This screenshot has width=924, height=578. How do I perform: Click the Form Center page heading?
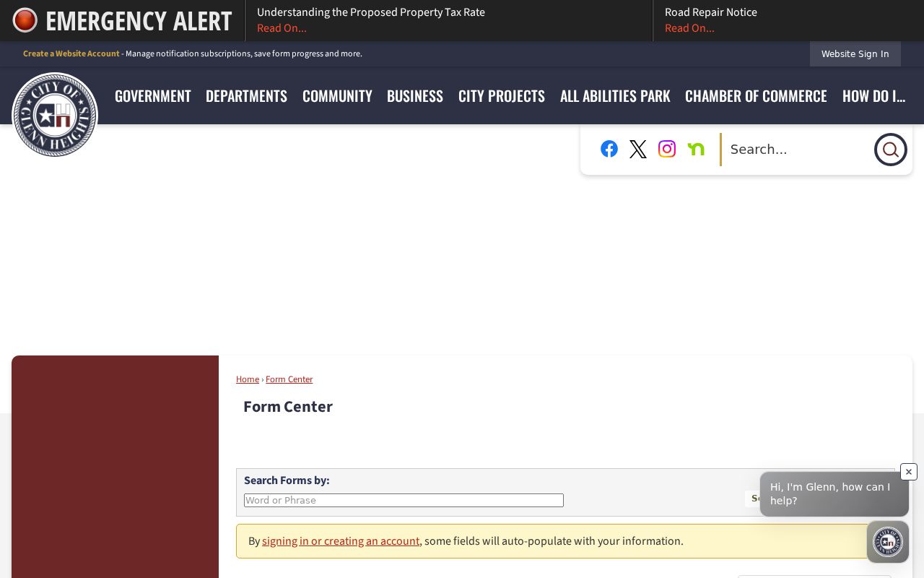288,407
